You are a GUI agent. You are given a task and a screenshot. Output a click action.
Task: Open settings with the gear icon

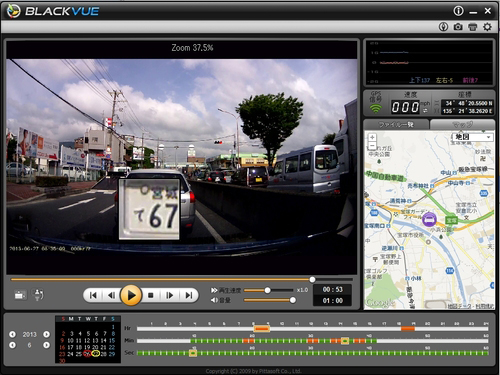[x=487, y=27]
